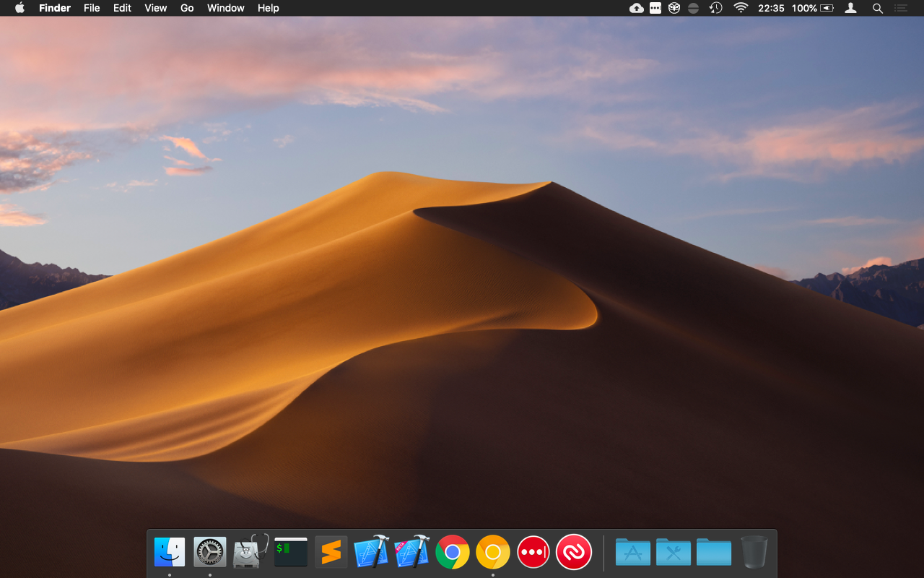Launch Xcode from the Dock
This screenshot has width=924, height=578.
[x=372, y=553]
